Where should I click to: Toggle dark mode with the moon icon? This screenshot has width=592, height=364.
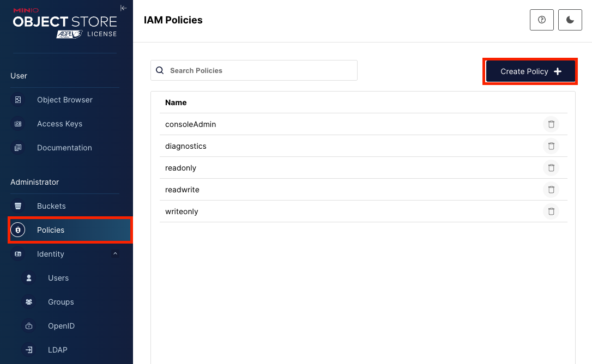570,20
